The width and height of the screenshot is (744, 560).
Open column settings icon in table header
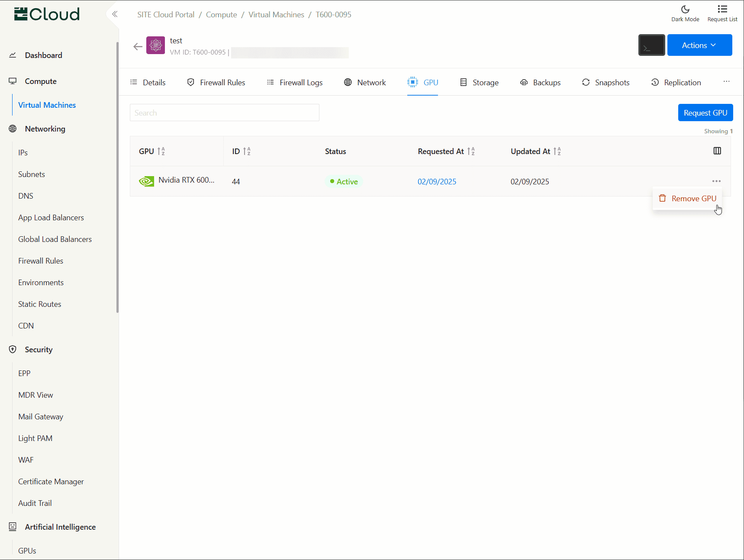click(717, 151)
